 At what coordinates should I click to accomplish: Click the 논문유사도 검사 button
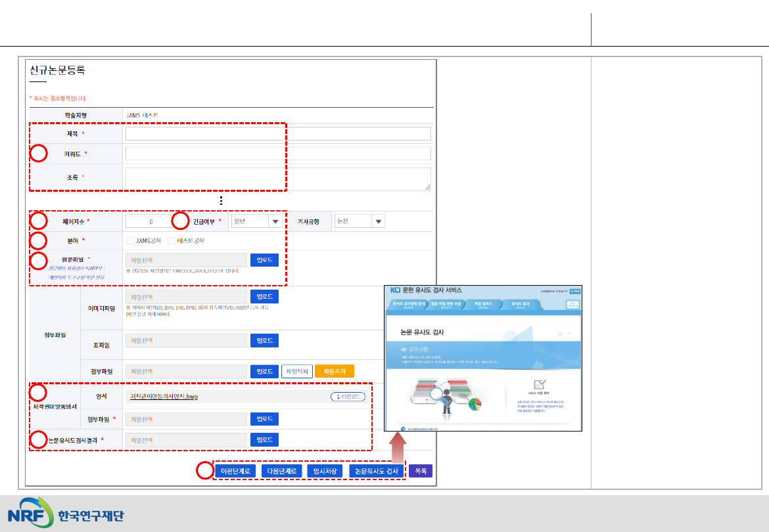tap(376, 471)
